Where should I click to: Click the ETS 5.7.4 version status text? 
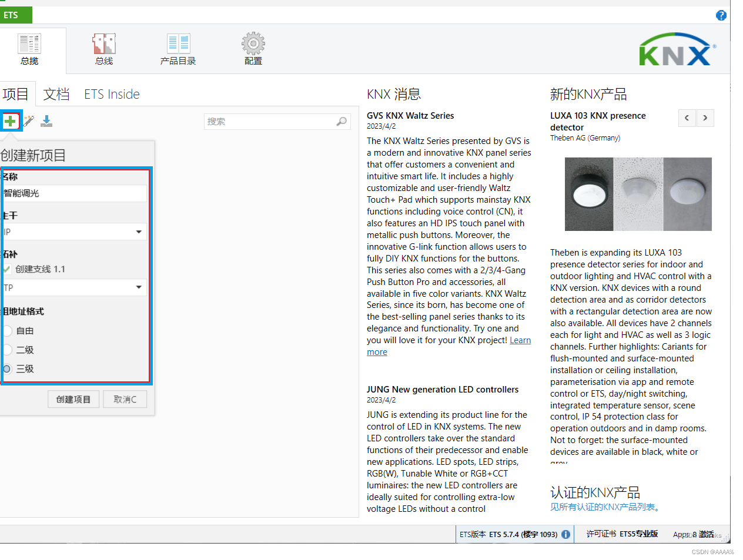pyautogui.click(x=508, y=534)
